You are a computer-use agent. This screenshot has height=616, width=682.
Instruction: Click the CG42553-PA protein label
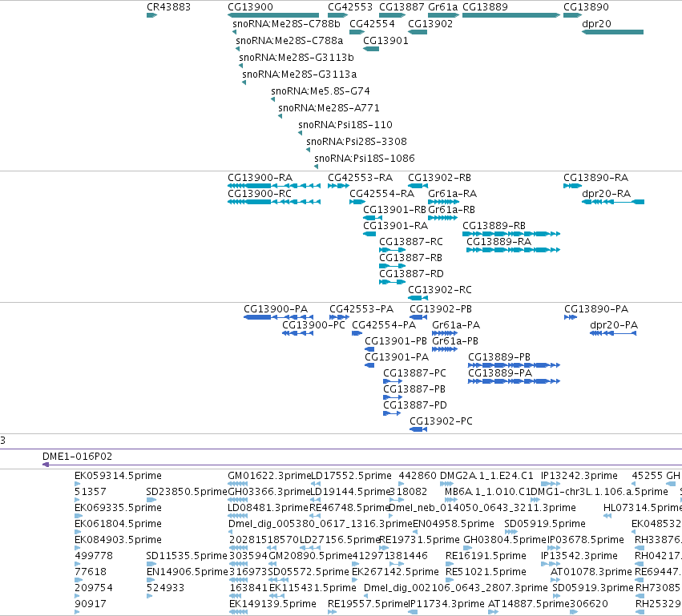(x=361, y=309)
